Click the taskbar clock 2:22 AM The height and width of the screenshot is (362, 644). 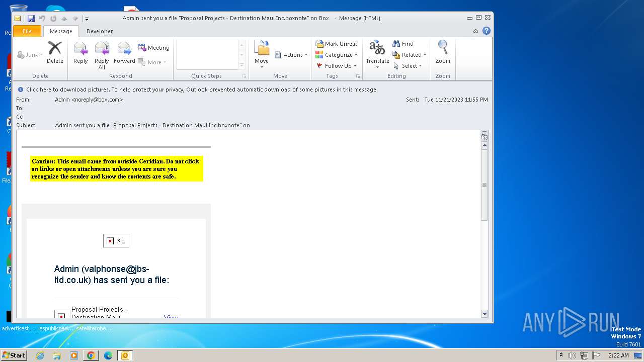[x=618, y=355]
